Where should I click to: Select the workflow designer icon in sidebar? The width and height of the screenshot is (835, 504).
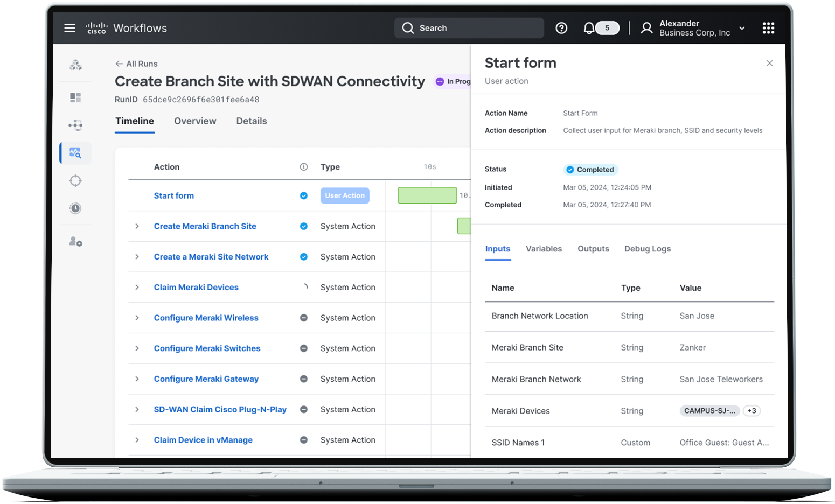(x=75, y=125)
